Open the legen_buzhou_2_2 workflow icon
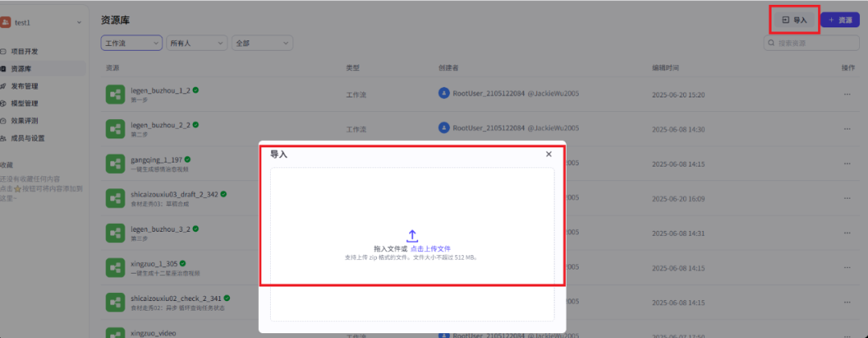Screen dimensions: 868x338 (x=115, y=129)
